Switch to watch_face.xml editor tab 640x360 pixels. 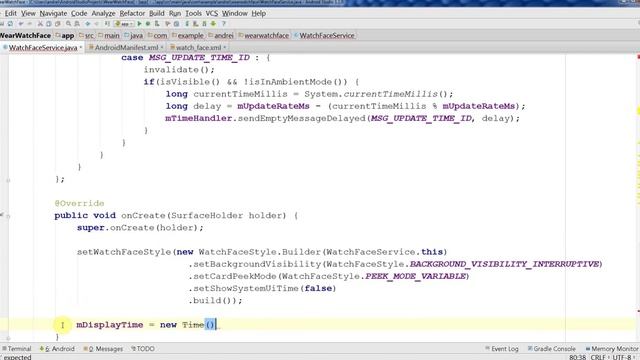(198, 48)
